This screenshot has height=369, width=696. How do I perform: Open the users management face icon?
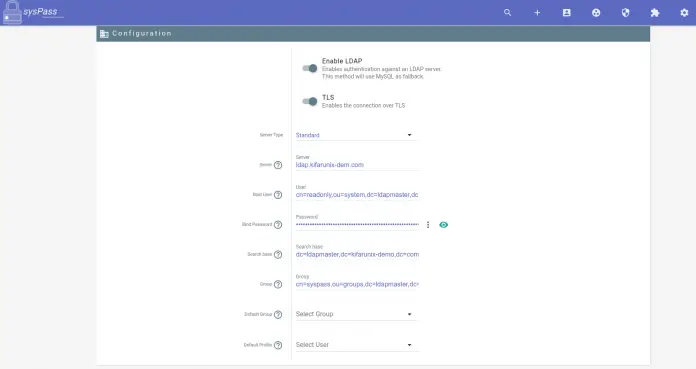(596, 12)
